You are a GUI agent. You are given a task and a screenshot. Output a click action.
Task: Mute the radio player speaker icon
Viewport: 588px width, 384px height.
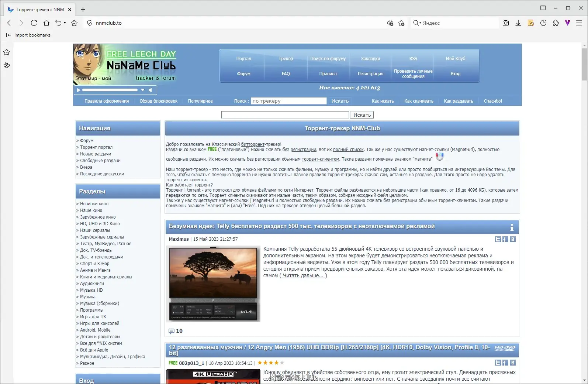coord(150,90)
